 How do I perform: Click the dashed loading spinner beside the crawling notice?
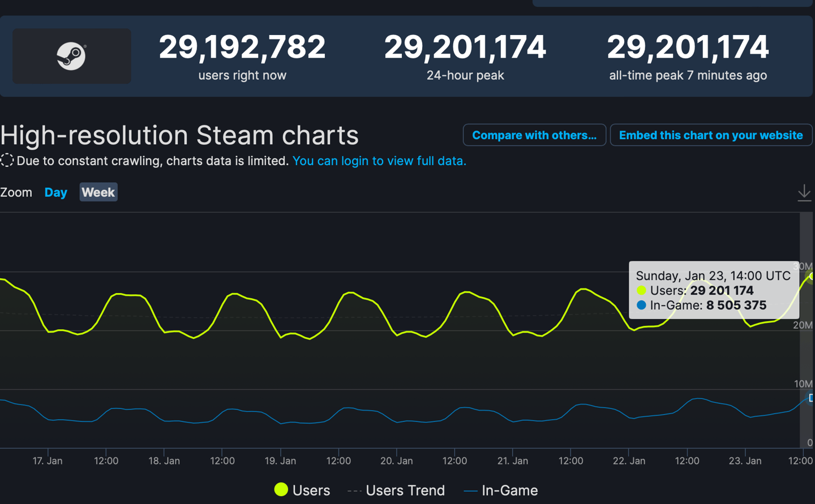(x=7, y=160)
